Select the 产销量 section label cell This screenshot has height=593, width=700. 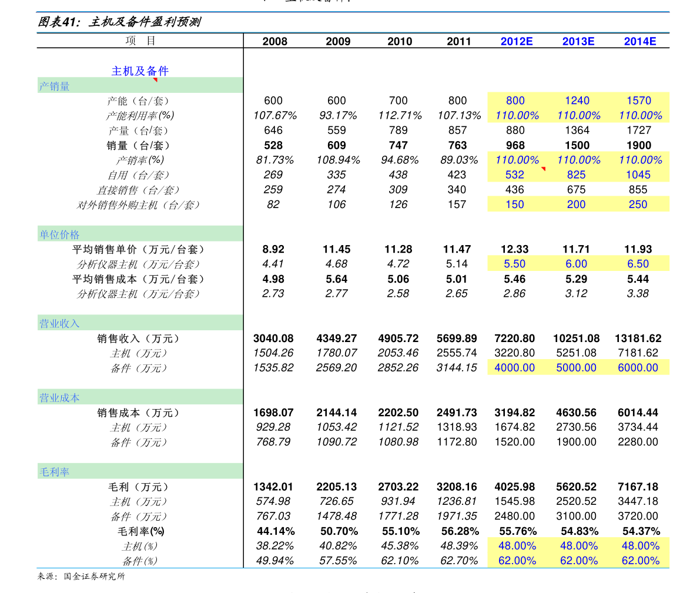click(140, 86)
